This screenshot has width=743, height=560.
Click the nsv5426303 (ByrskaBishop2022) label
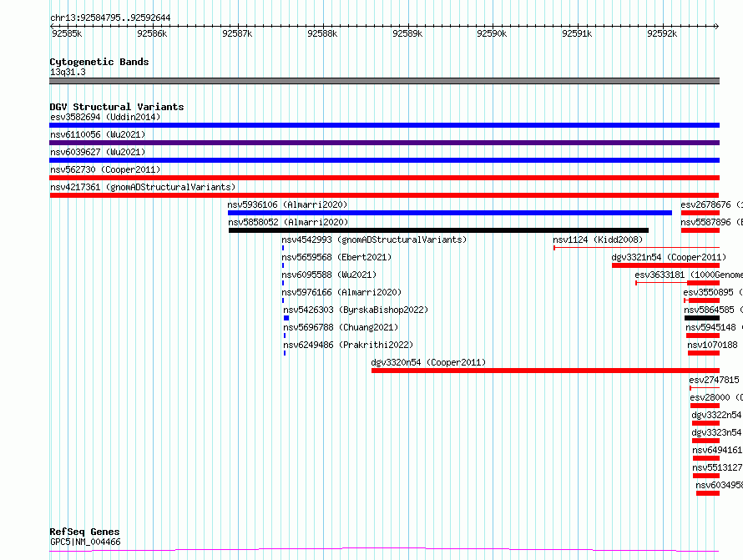356,310
